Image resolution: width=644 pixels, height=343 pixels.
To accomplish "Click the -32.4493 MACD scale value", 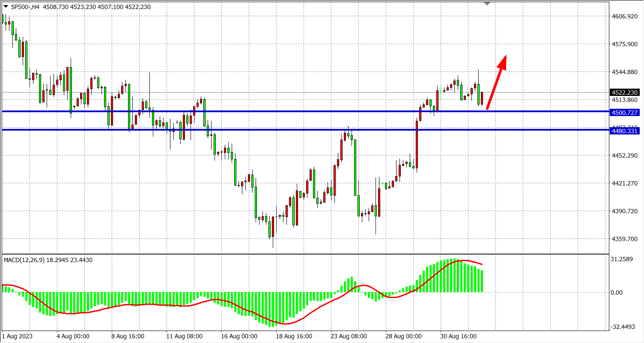I will click(x=623, y=327).
